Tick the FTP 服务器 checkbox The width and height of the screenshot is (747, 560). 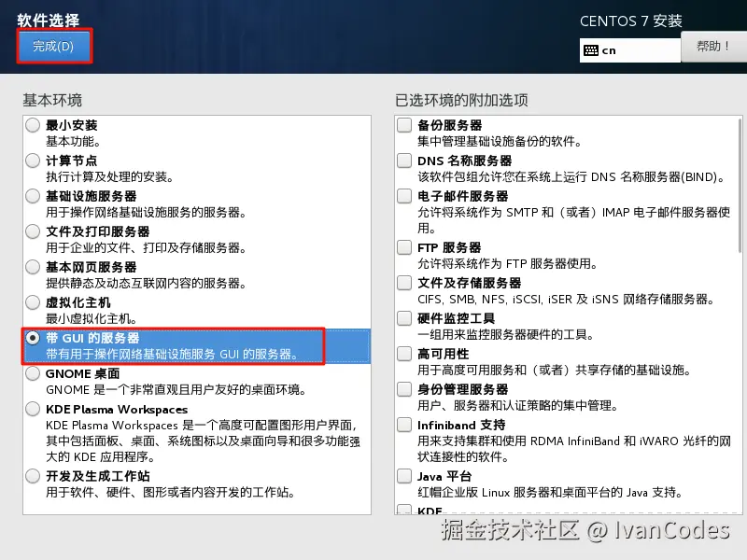[x=404, y=247]
